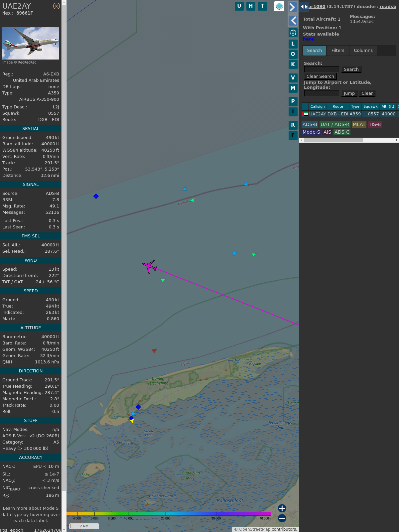Viewport: 399px width, 532px height.
Task: Open OpenStreetMap attribution link
Action: pos(255,529)
